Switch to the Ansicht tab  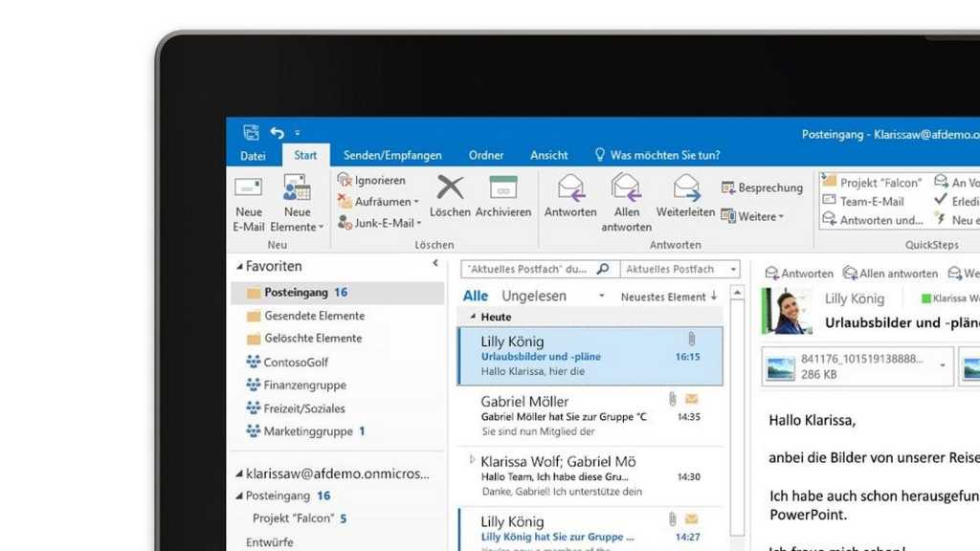(x=548, y=155)
